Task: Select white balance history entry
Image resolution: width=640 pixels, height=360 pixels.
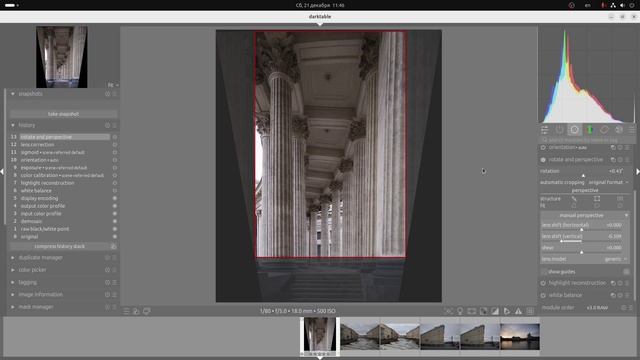Action: point(36,191)
